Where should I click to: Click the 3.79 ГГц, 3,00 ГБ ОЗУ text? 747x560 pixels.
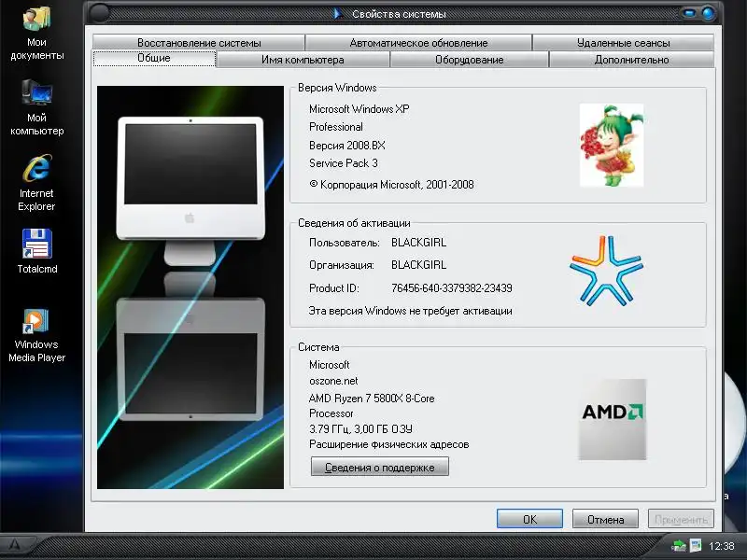tap(360, 429)
